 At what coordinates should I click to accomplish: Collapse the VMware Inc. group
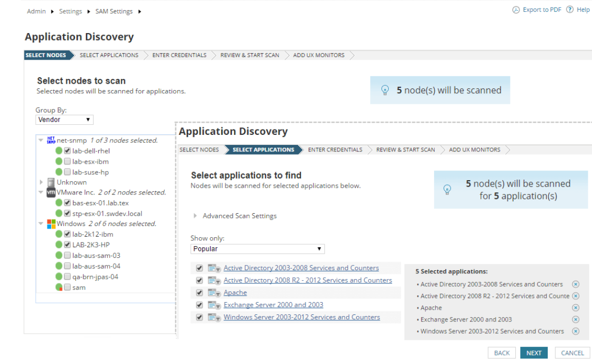(x=41, y=192)
